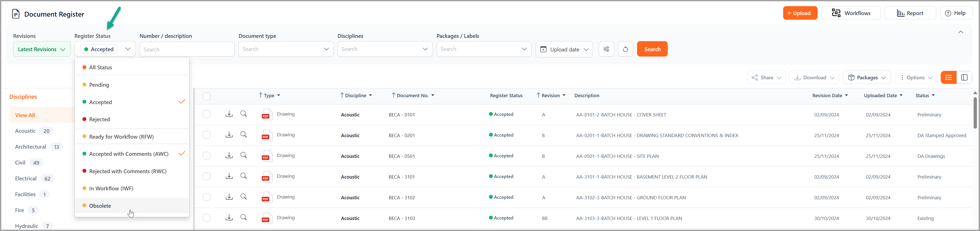The height and width of the screenshot is (231, 980).
Task: Open PDF icon for BECA - 0501
Action: pyautogui.click(x=267, y=156)
